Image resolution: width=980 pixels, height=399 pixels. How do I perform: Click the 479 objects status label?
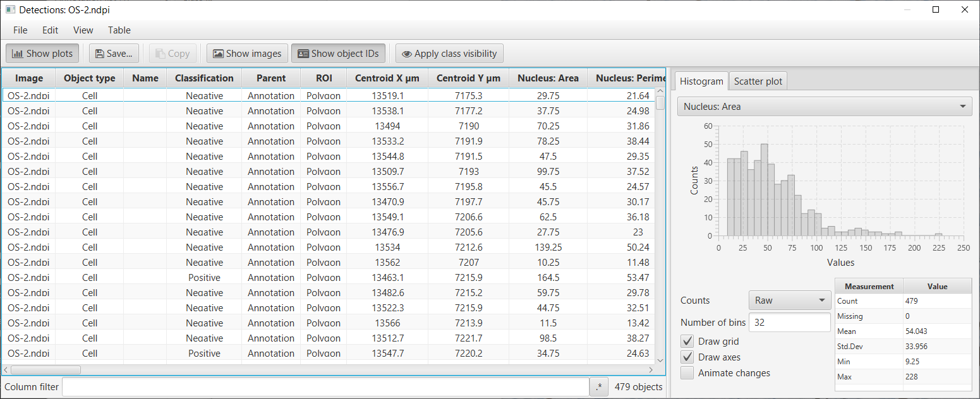tap(639, 387)
